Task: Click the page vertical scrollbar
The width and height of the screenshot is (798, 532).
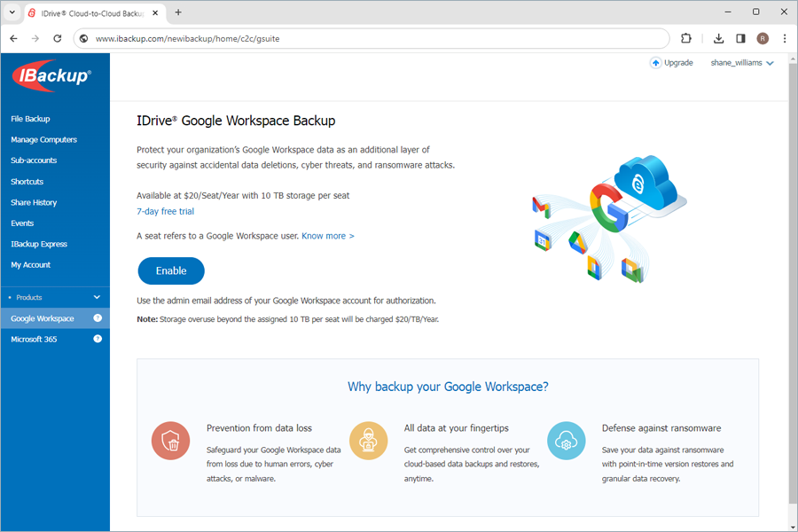Action: tap(793, 284)
